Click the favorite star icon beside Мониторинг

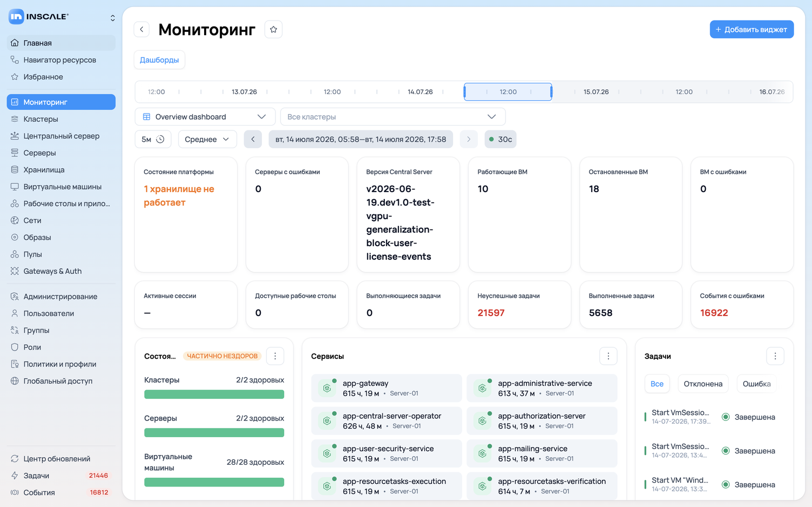coord(273,29)
